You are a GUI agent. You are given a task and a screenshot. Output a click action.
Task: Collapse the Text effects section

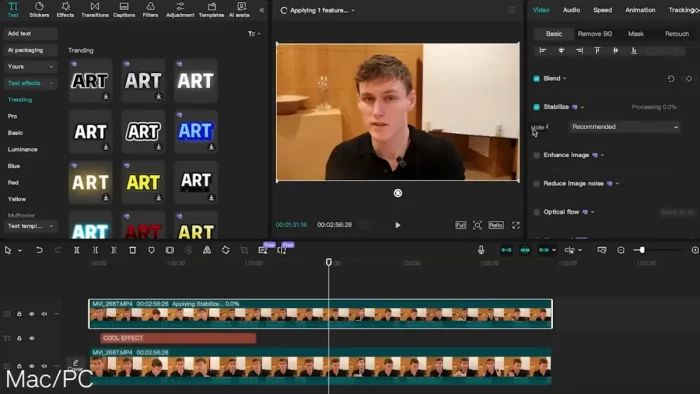30,83
